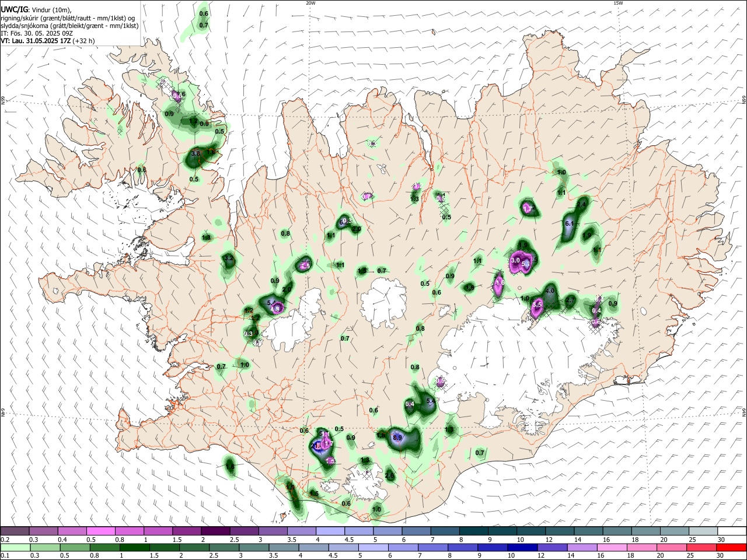The image size is (747, 560).
Task: Click the 'UWC/IG: Vindur (10m)' title text
Action: [x=36, y=10]
